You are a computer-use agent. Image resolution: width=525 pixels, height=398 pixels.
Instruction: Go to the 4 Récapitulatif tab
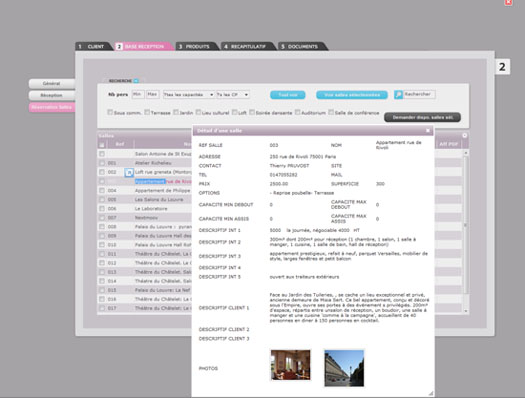tap(247, 46)
